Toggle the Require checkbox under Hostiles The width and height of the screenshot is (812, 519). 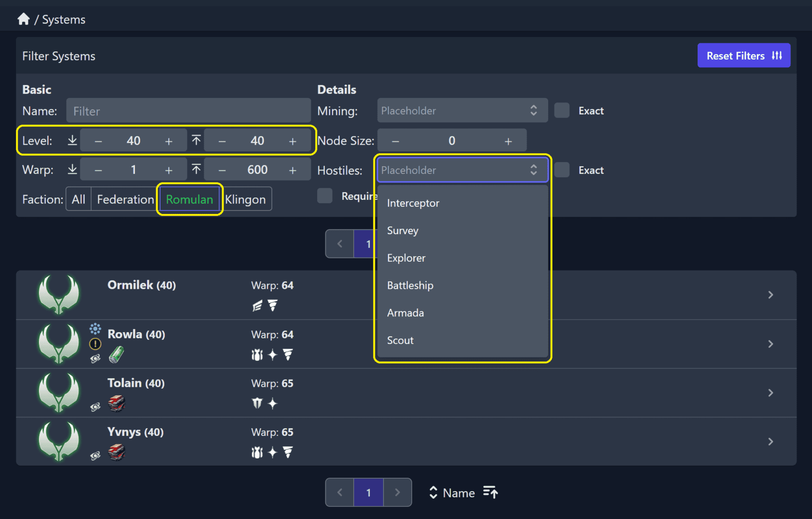click(x=325, y=196)
